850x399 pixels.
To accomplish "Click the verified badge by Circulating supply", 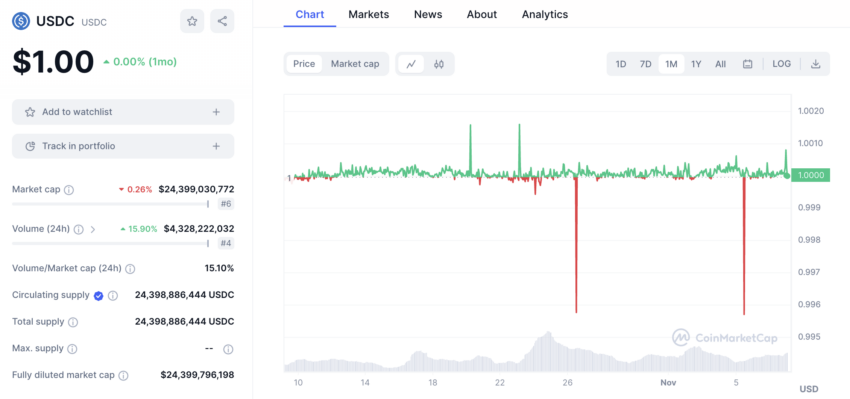I will (x=98, y=295).
